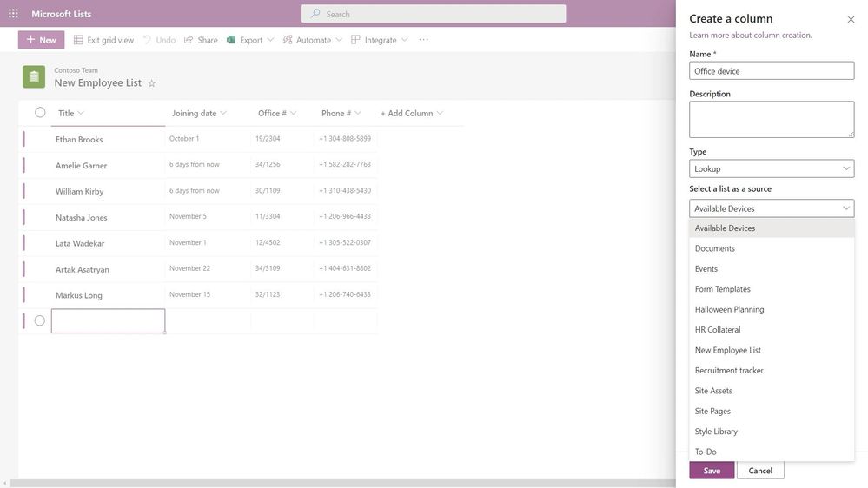The width and height of the screenshot is (868, 488).
Task: Choose Recruitment tracker from source list
Action: click(772, 370)
